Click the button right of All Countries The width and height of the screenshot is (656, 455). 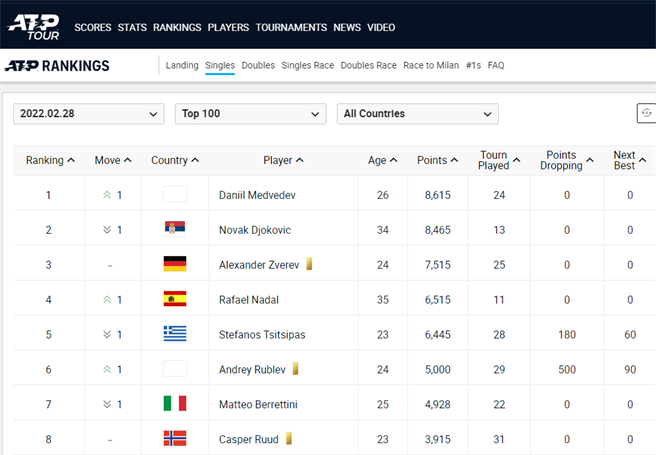[x=646, y=114]
